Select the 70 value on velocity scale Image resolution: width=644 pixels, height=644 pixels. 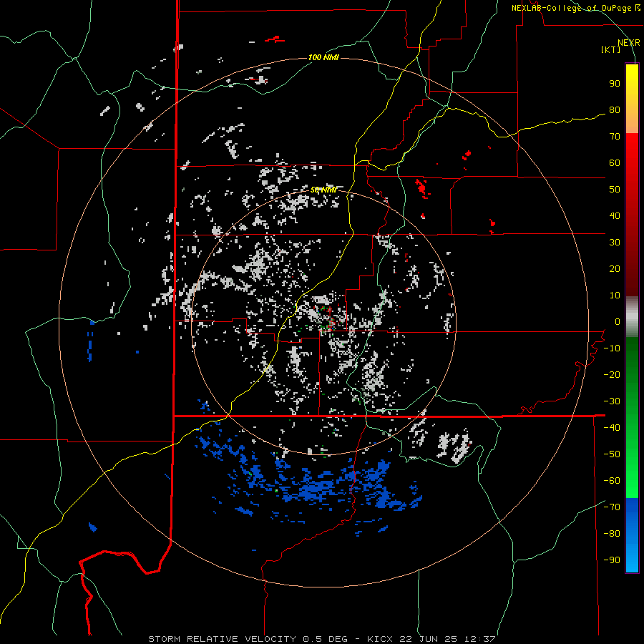tap(615, 137)
